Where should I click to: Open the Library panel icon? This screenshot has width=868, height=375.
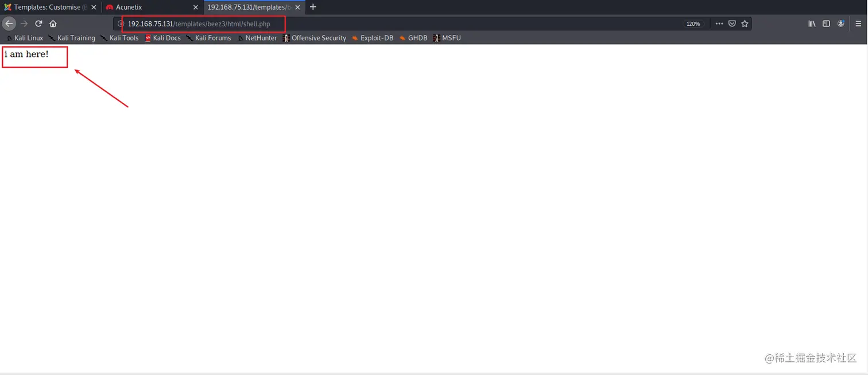[x=812, y=24]
